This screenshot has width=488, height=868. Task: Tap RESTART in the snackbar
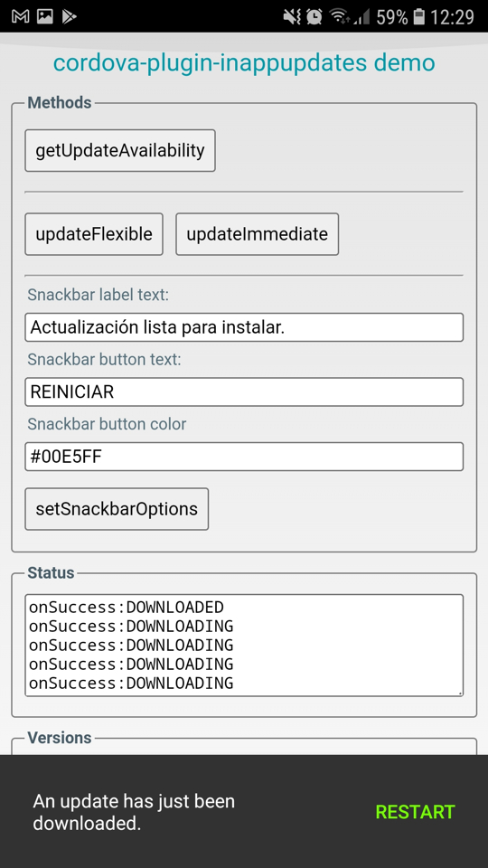pyautogui.click(x=415, y=812)
